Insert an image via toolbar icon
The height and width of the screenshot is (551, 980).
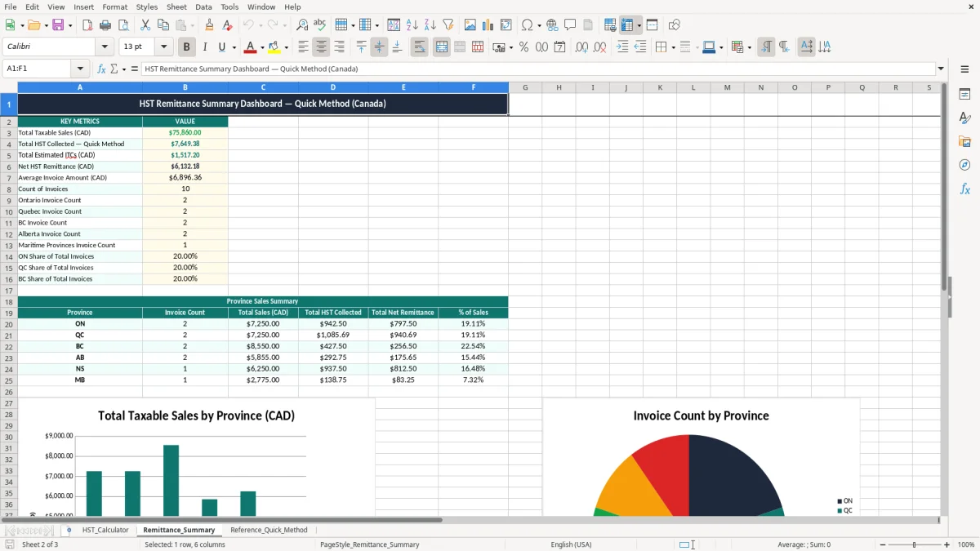click(470, 25)
